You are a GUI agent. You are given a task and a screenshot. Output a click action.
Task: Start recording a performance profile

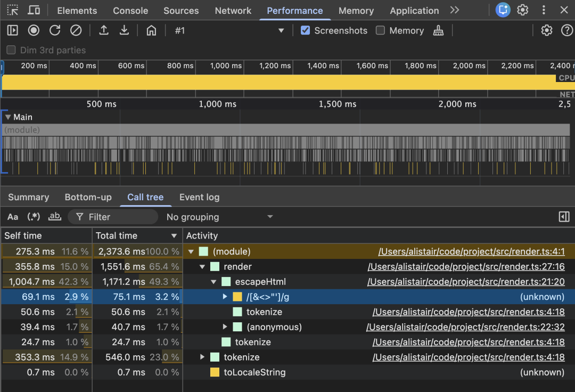coord(34,30)
